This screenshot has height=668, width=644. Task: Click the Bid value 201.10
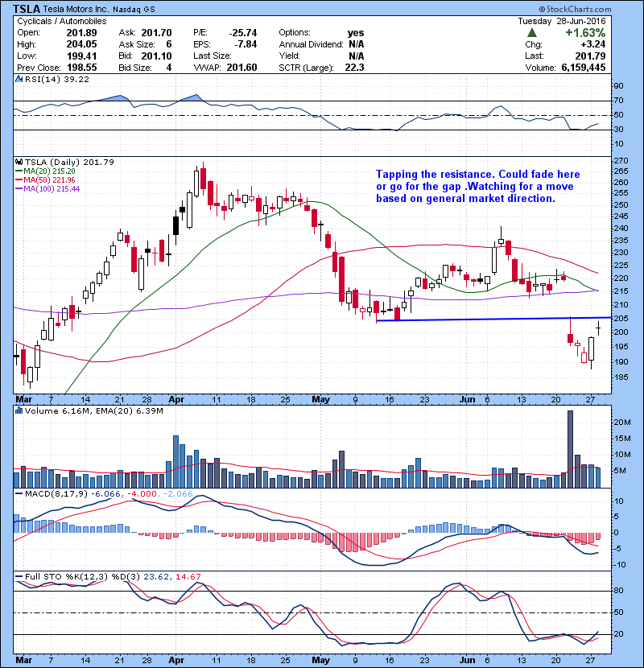pyautogui.click(x=156, y=56)
